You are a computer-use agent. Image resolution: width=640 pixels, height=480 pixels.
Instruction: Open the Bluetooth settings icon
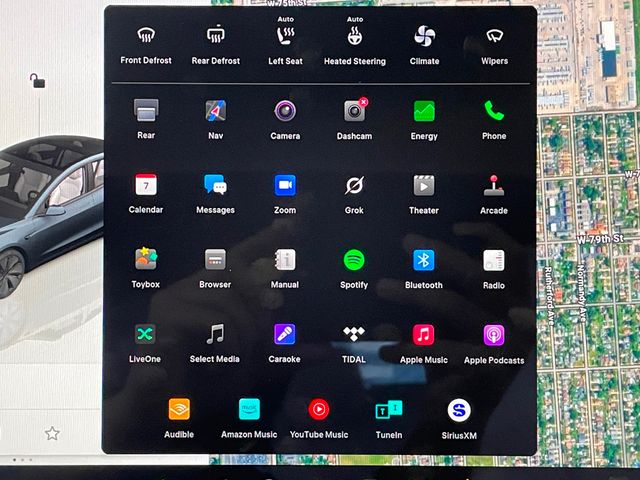click(424, 260)
